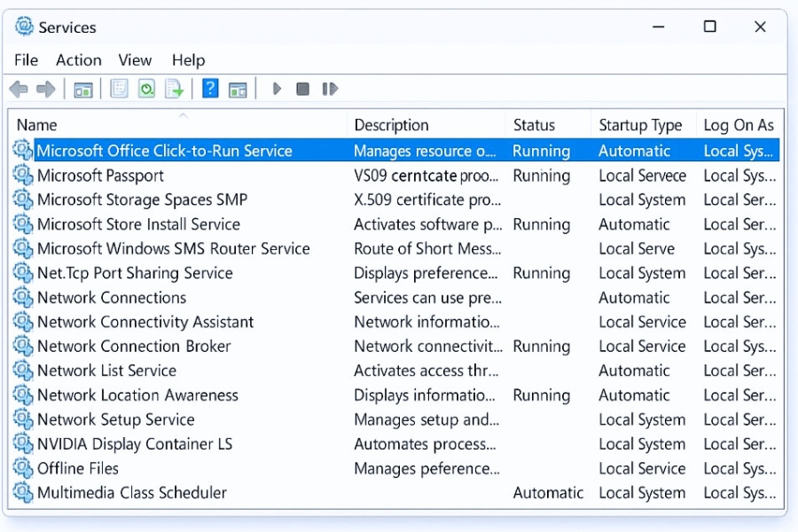Open the View menu
Viewport: 798px width, 532px height.
[135, 60]
